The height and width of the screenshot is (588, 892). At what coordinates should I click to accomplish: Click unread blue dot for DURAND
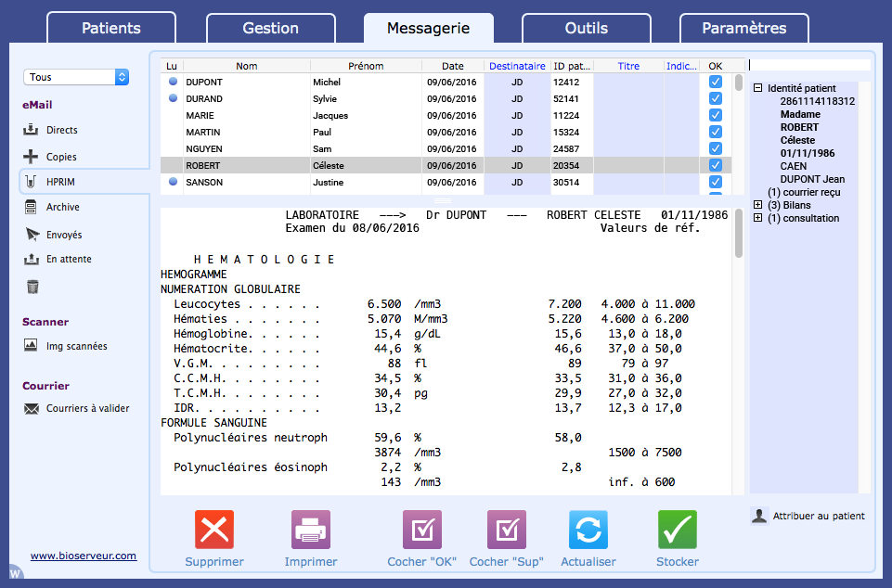pos(173,97)
